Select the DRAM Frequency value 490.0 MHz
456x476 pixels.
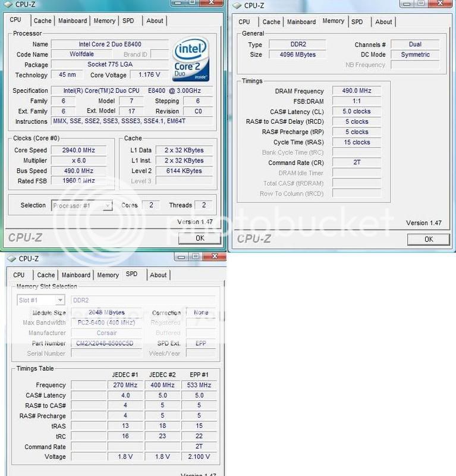click(x=356, y=91)
